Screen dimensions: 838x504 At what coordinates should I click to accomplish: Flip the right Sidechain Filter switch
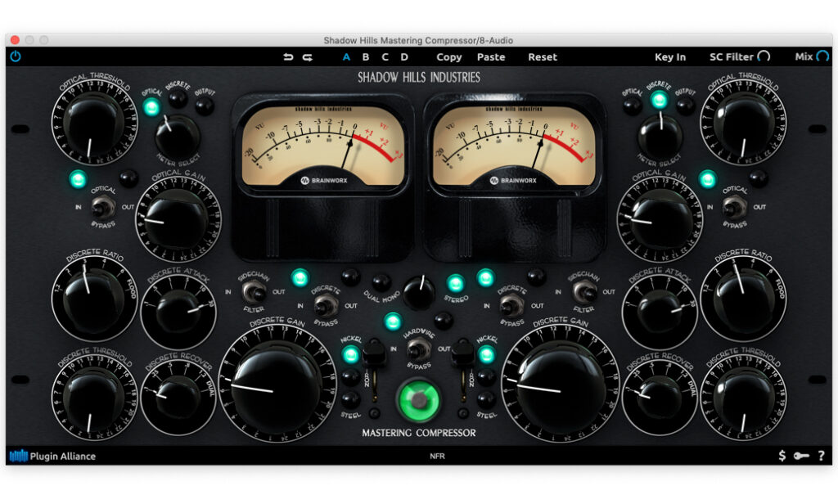click(584, 292)
